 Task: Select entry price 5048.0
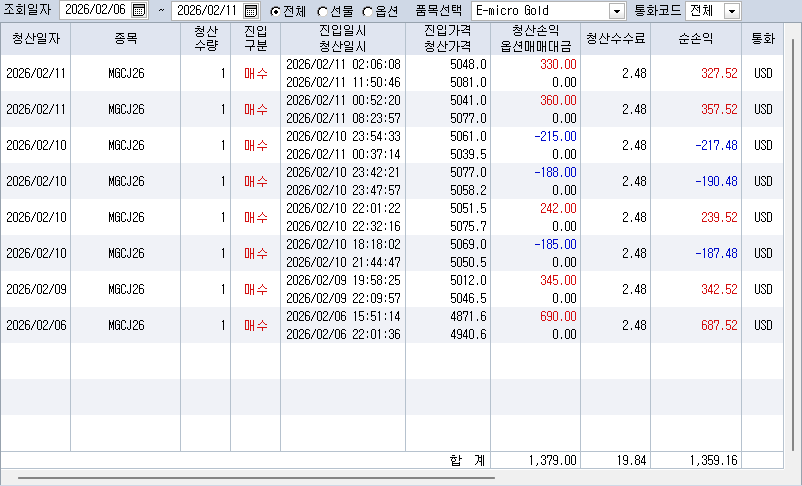click(468, 64)
